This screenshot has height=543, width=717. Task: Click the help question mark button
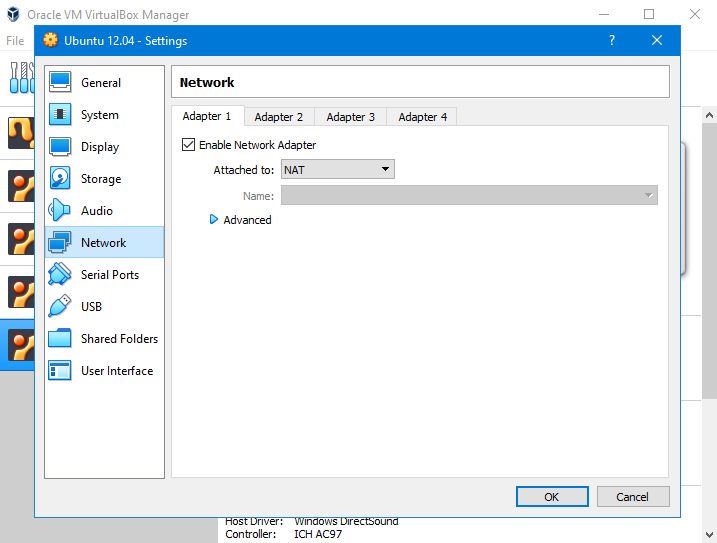point(612,40)
